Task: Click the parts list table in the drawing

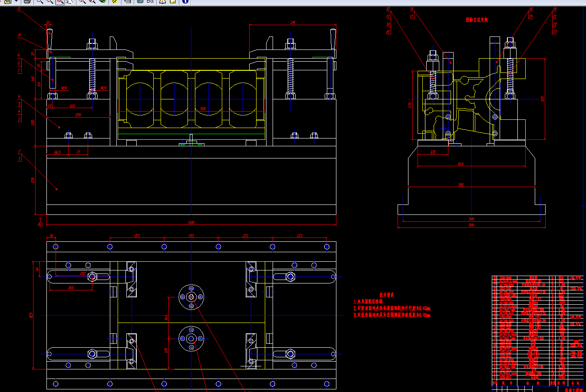Action: click(537, 331)
